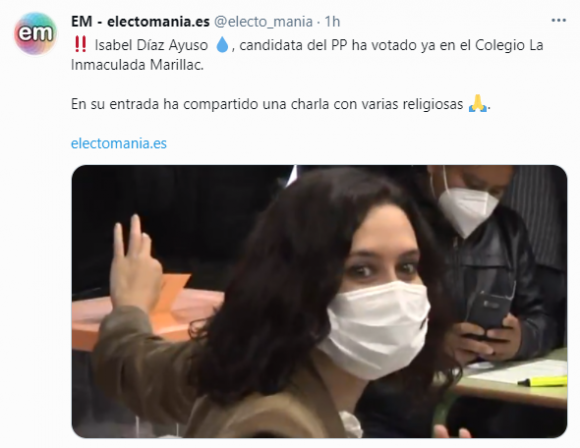Click the blue water drop emoji

(x=222, y=45)
